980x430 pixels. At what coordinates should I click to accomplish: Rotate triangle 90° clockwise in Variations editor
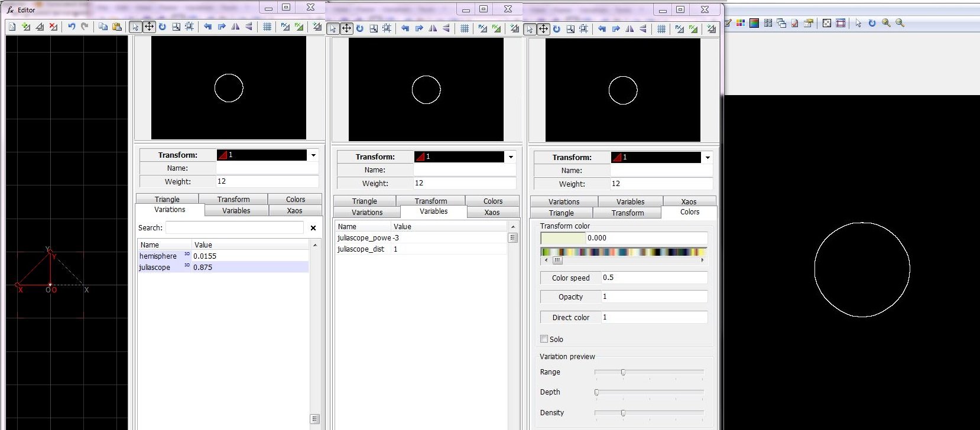[x=222, y=27]
